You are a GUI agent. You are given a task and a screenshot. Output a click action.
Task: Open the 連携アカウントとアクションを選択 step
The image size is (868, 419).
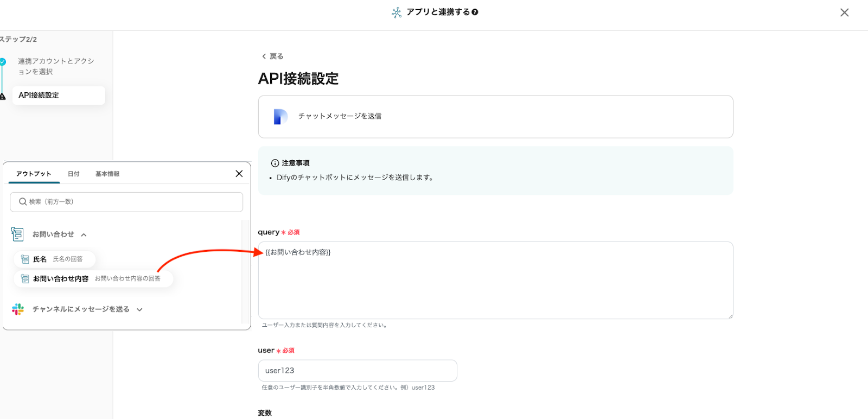56,66
